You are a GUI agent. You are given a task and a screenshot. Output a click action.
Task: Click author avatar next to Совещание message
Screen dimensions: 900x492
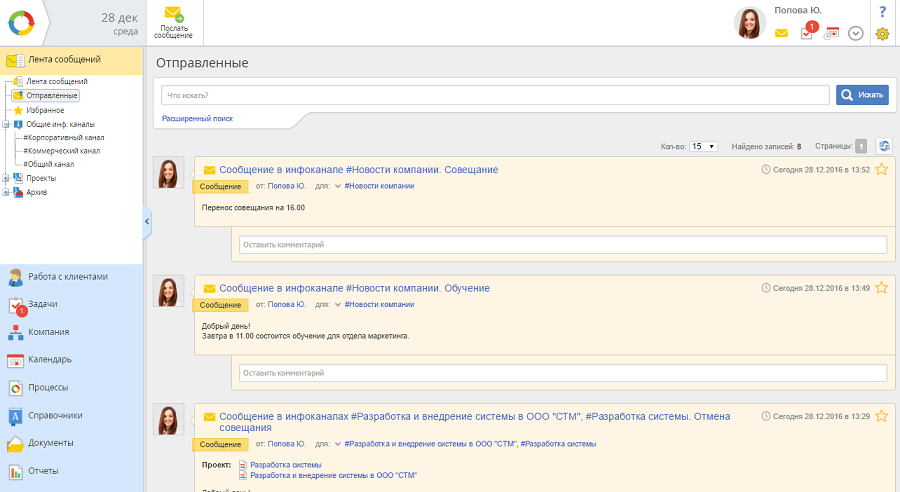[x=169, y=172]
